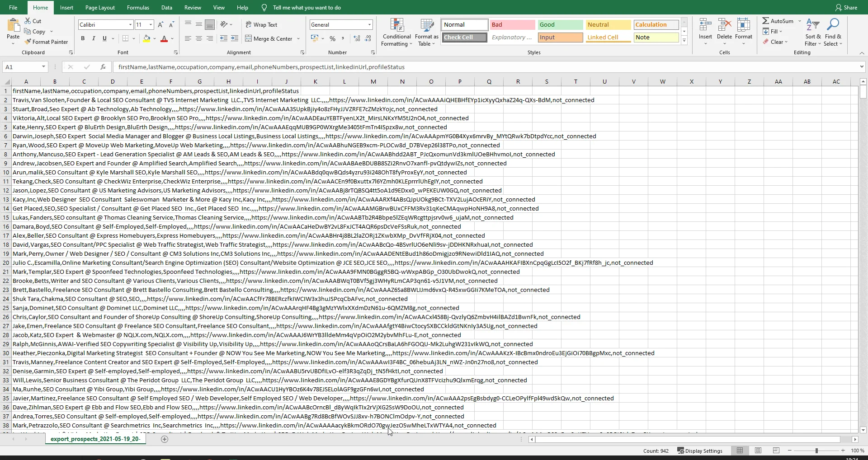Viewport: 868px width, 460px height.
Task: Open Find & Select dropdown
Action: click(833, 32)
